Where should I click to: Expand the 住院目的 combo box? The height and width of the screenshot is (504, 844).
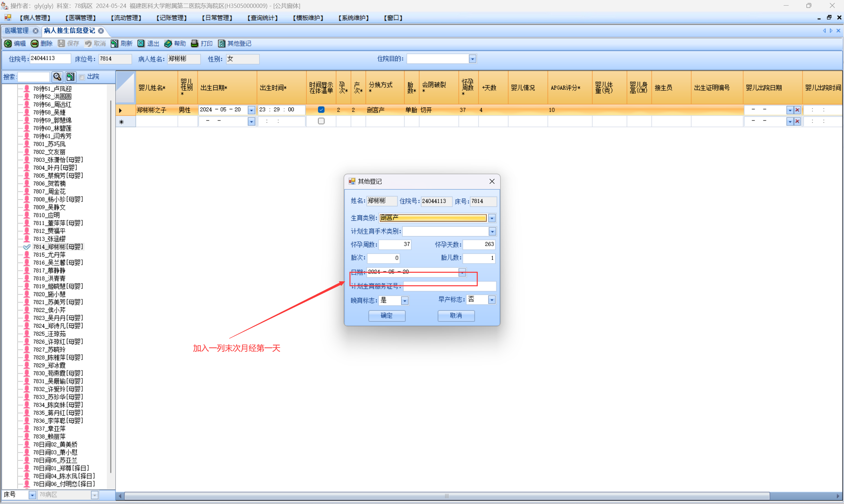pyautogui.click(x=472, y=59)
